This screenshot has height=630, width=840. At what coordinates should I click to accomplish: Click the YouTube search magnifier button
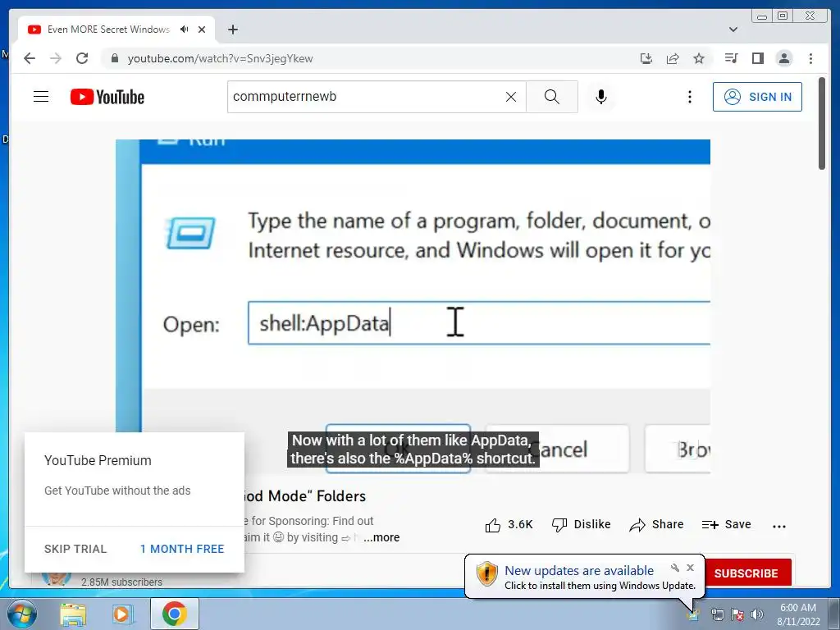[552, 97]
